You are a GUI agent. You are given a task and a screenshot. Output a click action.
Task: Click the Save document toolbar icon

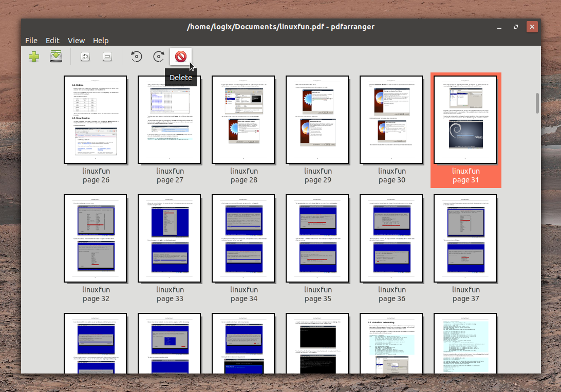click(56, 57)
